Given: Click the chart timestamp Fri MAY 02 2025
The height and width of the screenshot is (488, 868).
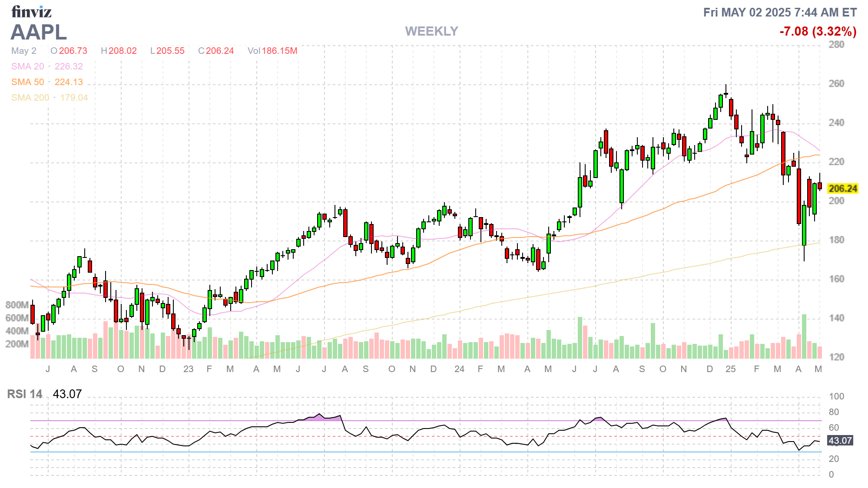Looking at the screenshot, I should pos(780,12).
